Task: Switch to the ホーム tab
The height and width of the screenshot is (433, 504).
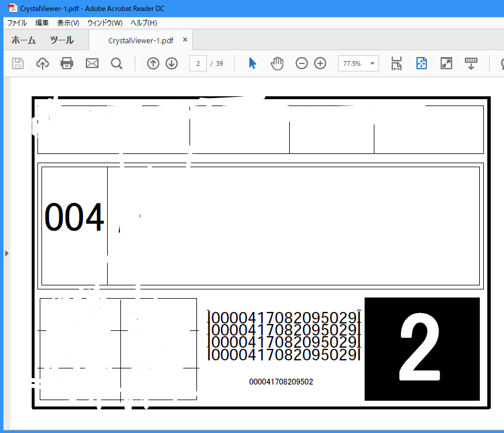Action: pos(24,40)
